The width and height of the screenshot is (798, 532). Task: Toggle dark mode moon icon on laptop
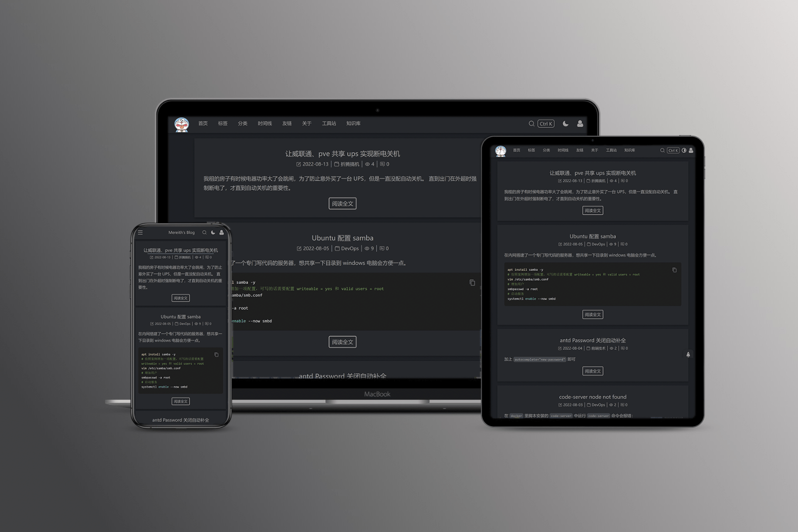(x=566, y=123)
